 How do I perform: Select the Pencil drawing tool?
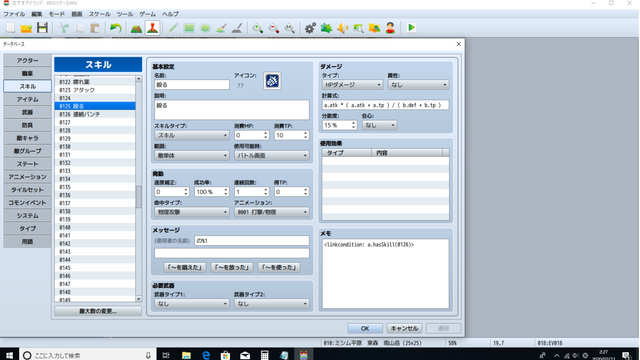pyautogui.click(x=173, y=28)
